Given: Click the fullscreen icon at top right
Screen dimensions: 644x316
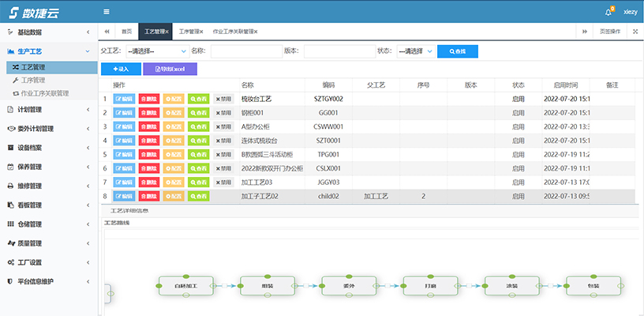Looking at the screenshot, I should tap(635, 32).
